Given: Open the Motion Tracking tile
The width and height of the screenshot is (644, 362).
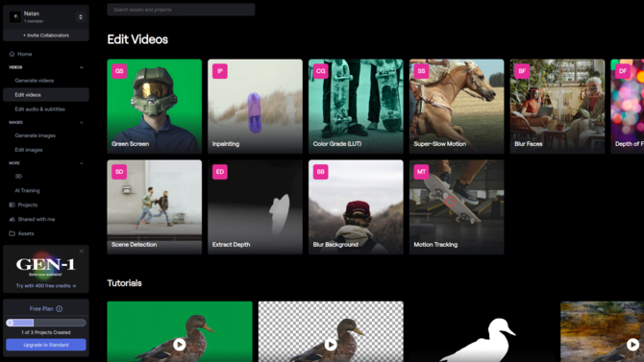Looking at the screenshot, I should (457, 206).
